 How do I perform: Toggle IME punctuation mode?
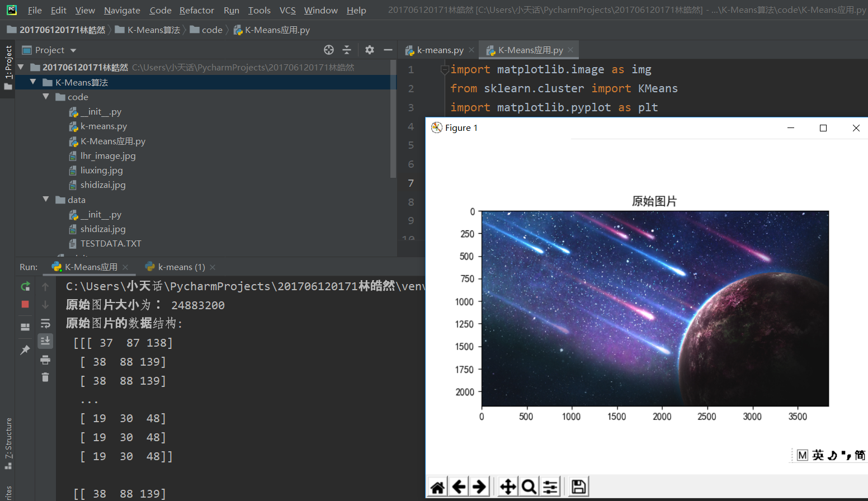click(846, 455)
